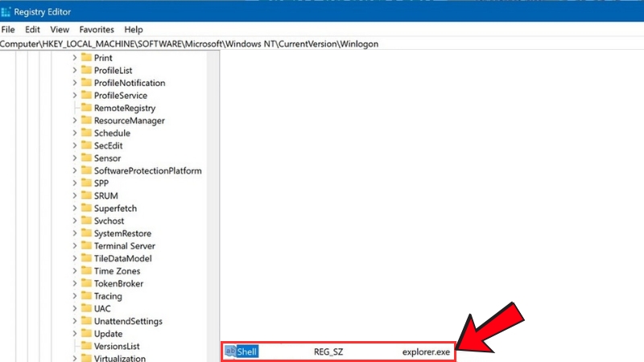Click the TokenBroker folder icon

86,283
